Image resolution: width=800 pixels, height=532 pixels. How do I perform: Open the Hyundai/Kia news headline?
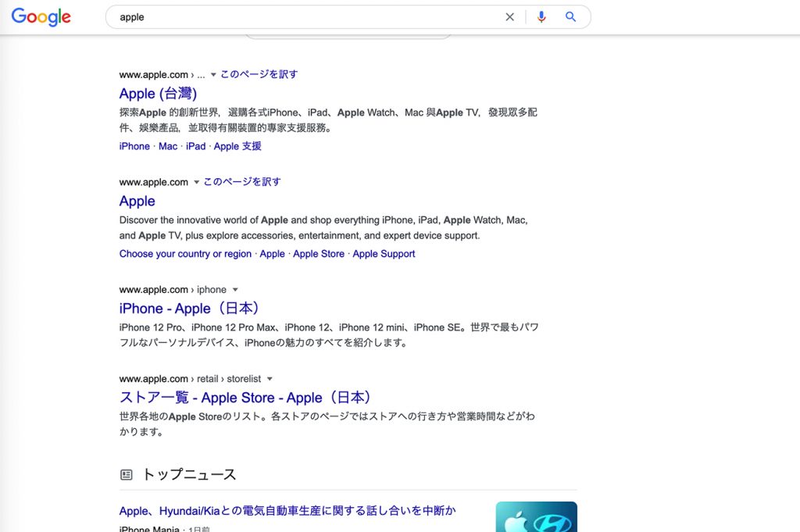point(287,511)
